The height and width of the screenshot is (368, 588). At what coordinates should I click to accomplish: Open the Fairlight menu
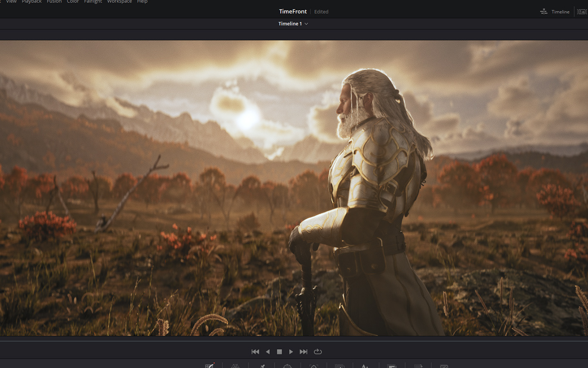coord(93,2)
